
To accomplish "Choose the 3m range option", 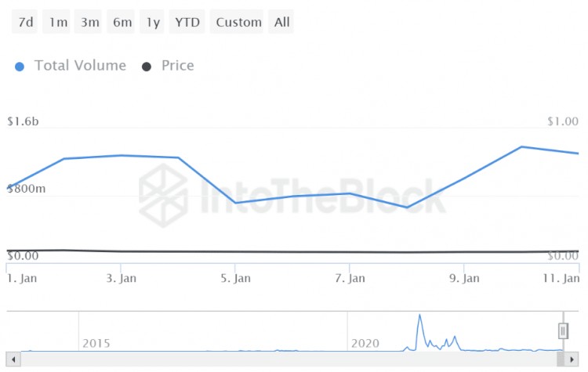I will coord(90,22).
